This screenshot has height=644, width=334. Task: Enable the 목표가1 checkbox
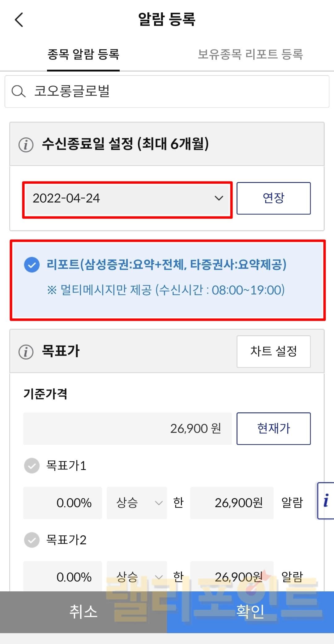pos(32,466)
